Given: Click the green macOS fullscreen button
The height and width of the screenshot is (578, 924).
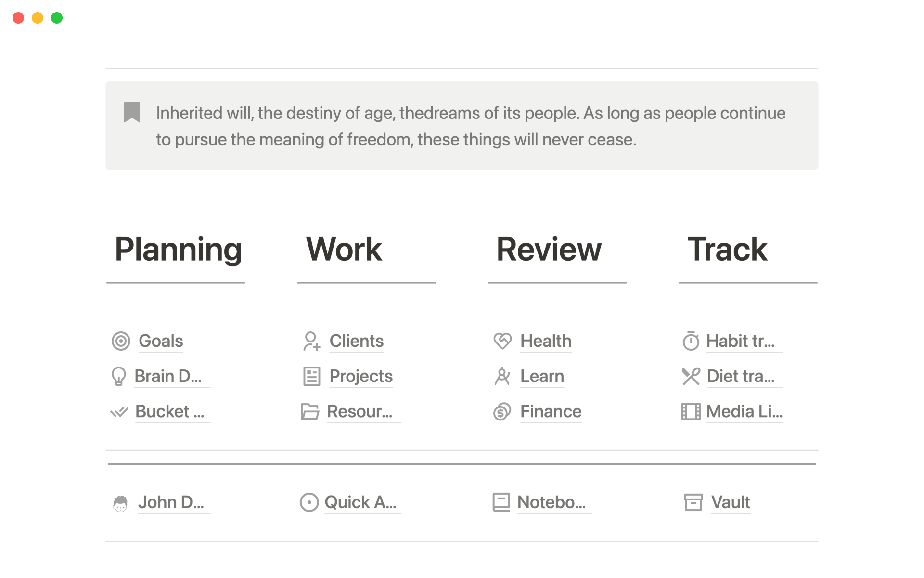Looking at the screenshot, I should pyautogui.click(x=57, y=18).
